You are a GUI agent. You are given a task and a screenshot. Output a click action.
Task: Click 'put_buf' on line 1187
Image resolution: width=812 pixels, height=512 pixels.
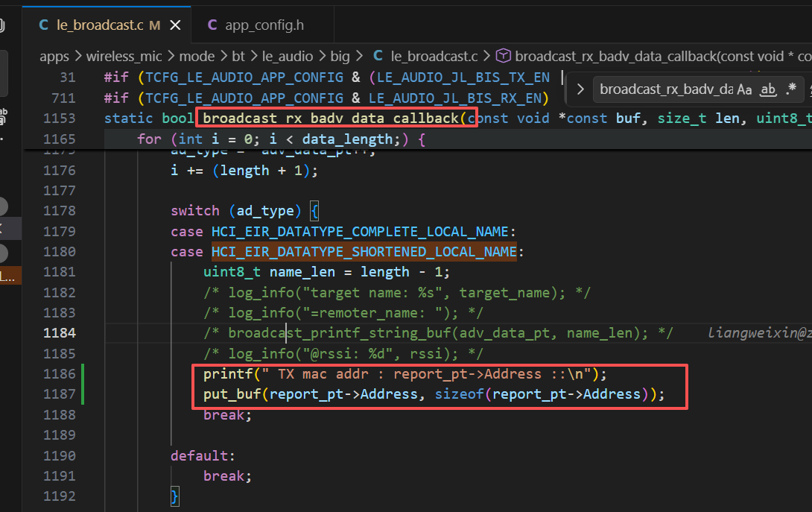[232, 394]
